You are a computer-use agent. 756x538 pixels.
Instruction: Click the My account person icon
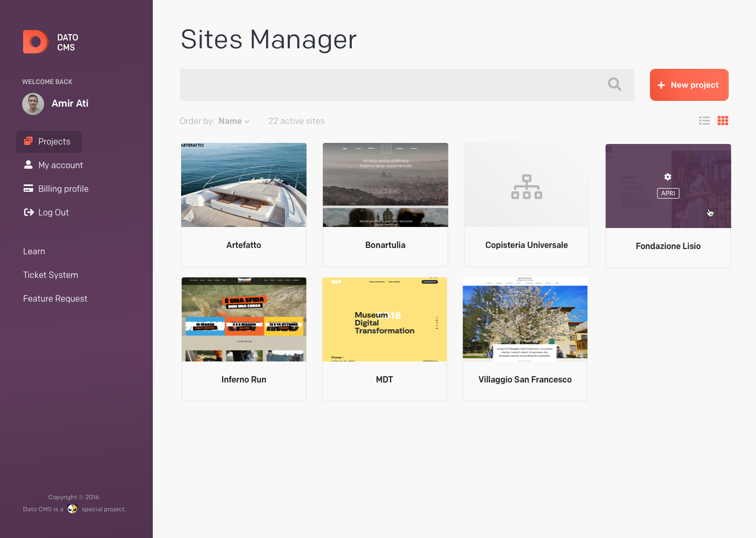click(x=28, y=164)
